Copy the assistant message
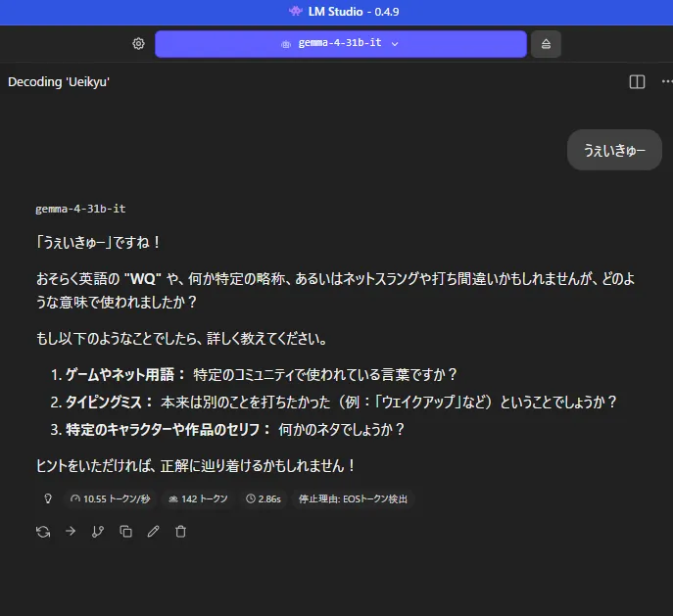 tap(125, 531)
